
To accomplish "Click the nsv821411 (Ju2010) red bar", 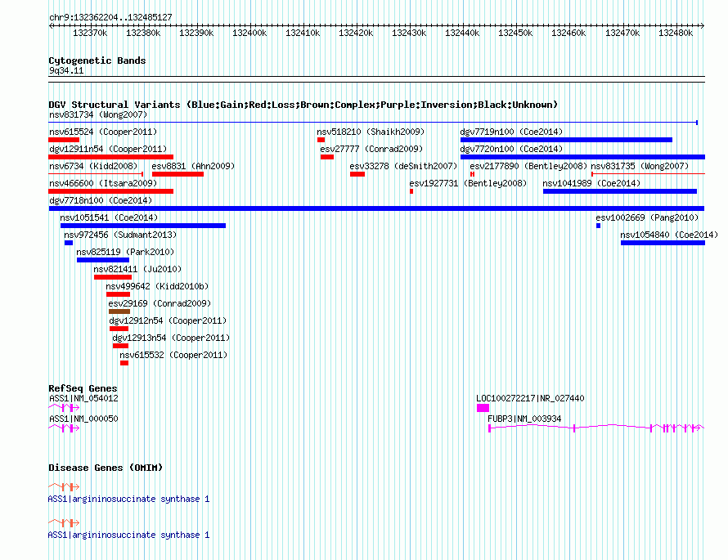I will [113, 277].
